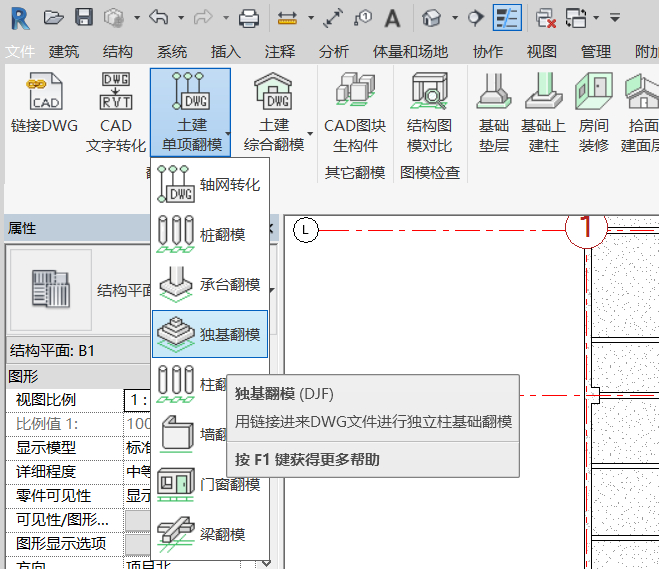Click the Undo arrow icon
659x569 pixels.
point(158,17)
